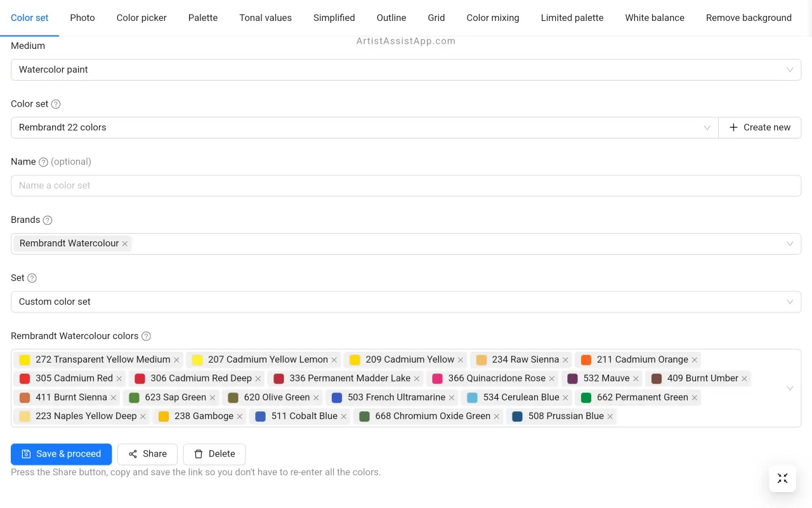812x508 pixels.
Task: Switch to the Color set tab
Action: click(30, 18)
